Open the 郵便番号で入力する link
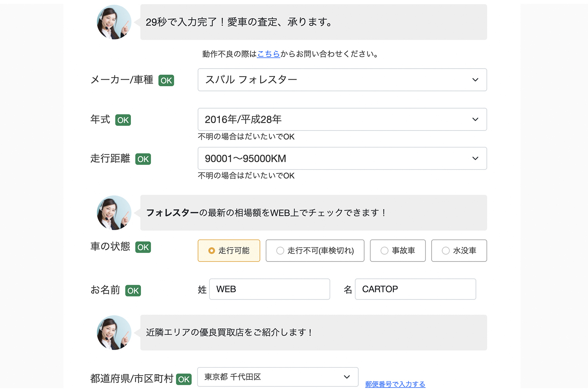Image resolution: width=588 pixels, height=392 pixels. pyautogui.click(x=395, y=384)
